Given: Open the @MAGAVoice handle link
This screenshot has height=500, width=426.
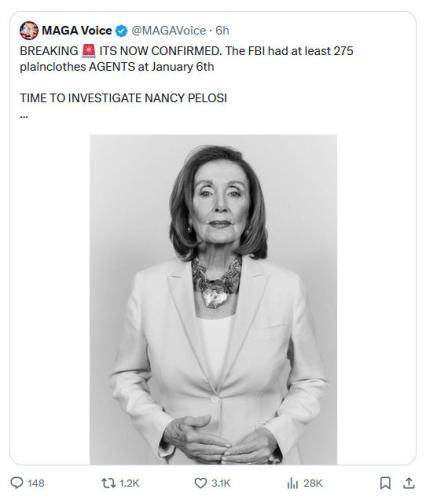Looking at the screenshot, I should (169, 31).
